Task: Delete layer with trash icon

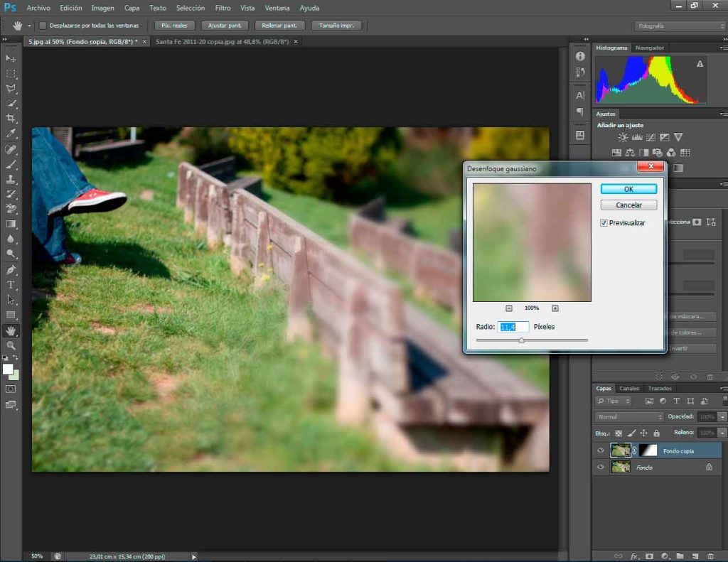Action: [710, 556]
